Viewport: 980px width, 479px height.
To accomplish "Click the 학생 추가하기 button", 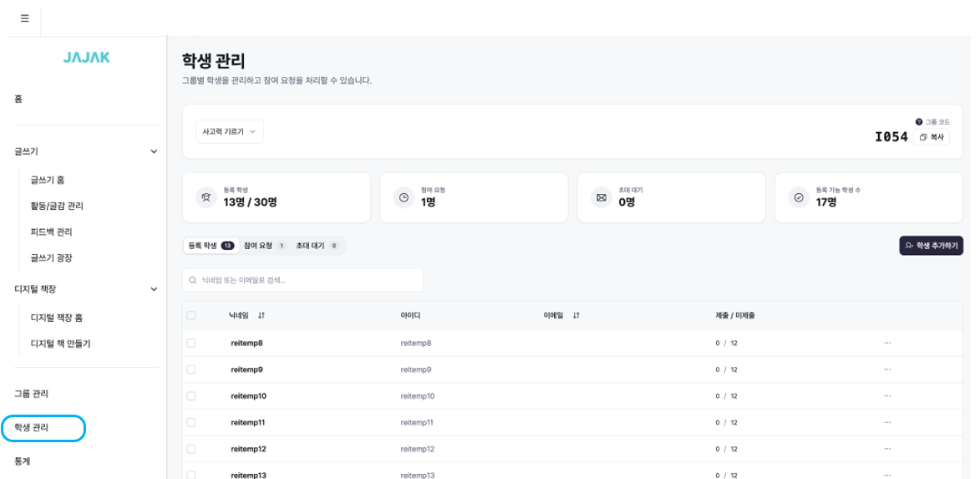I will tap(931, 246).
